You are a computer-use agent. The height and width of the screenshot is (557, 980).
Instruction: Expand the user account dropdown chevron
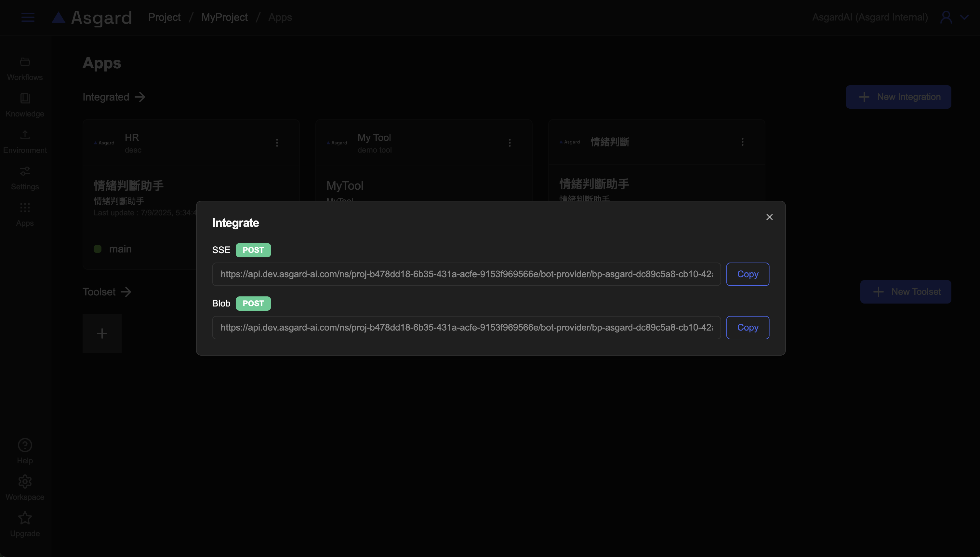[964, 17]
